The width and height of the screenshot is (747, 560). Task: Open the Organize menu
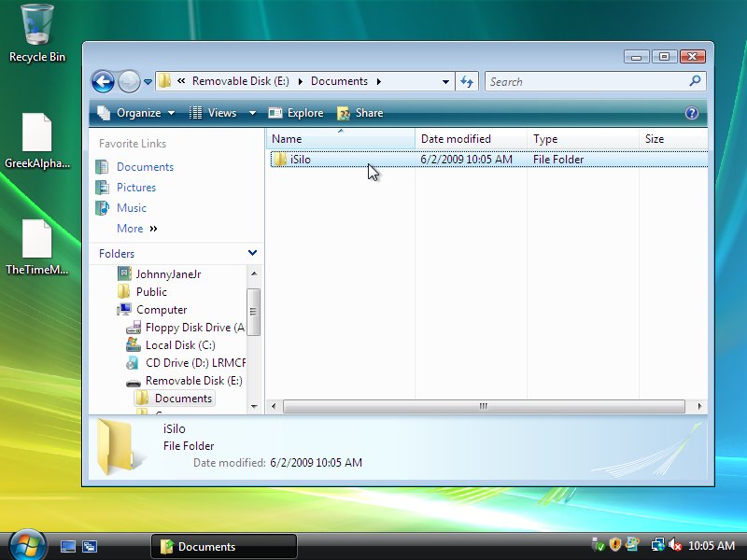(136, 113)
